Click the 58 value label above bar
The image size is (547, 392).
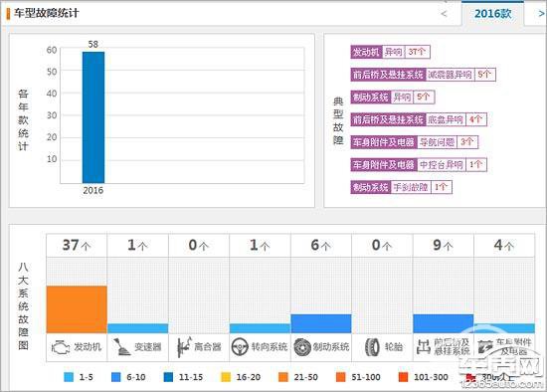pyautogui.click(x=93, y=45)
